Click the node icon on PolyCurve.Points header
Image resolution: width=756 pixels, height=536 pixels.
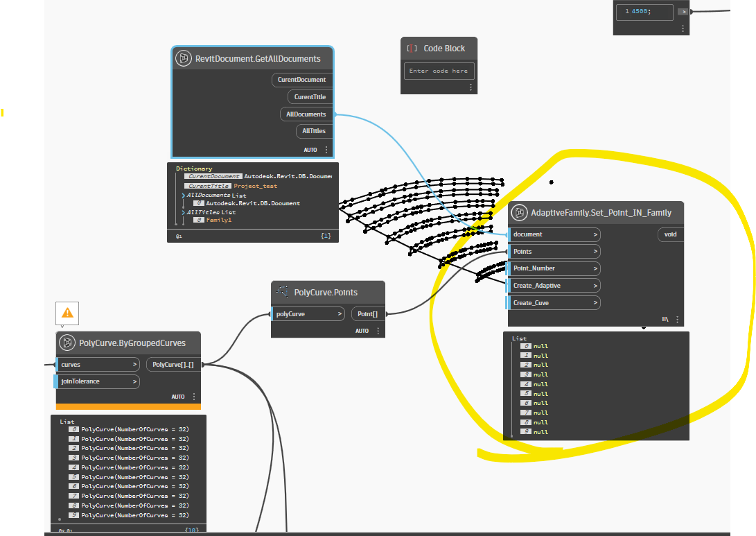tap(281, 292)
